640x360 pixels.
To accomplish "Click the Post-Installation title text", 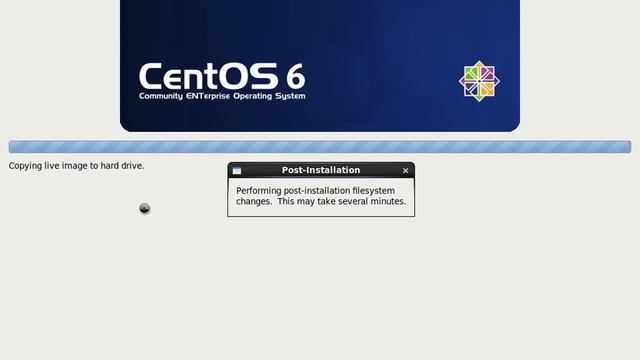I will pos(321,170).
